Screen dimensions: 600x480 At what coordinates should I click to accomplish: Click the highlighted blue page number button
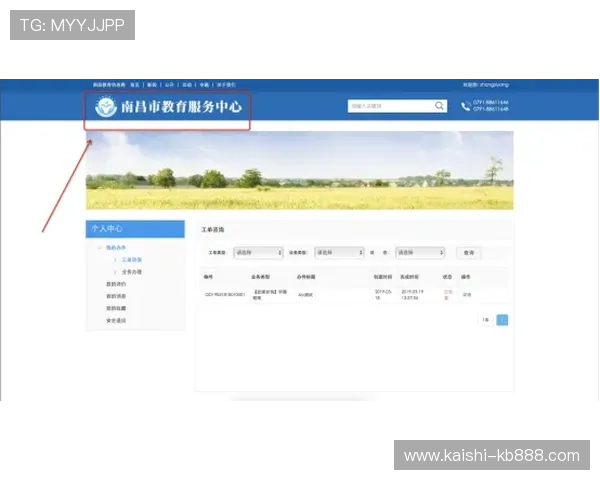[502, 320]
